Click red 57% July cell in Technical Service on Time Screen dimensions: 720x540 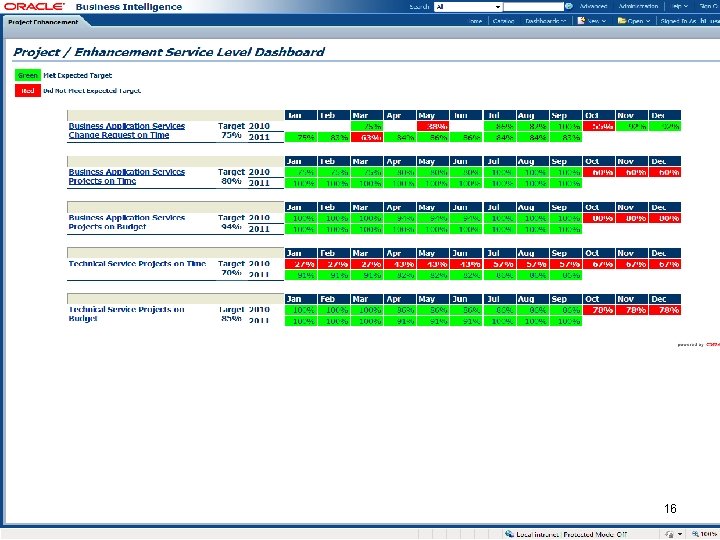(x=499, y=264)
